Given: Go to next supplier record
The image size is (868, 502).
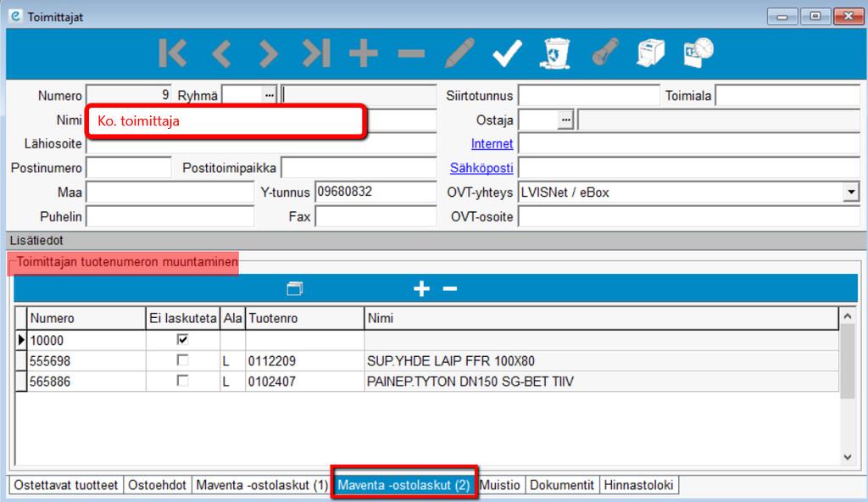Looking at the screenshot, I should pyautogui.click(x=268, y=53).
